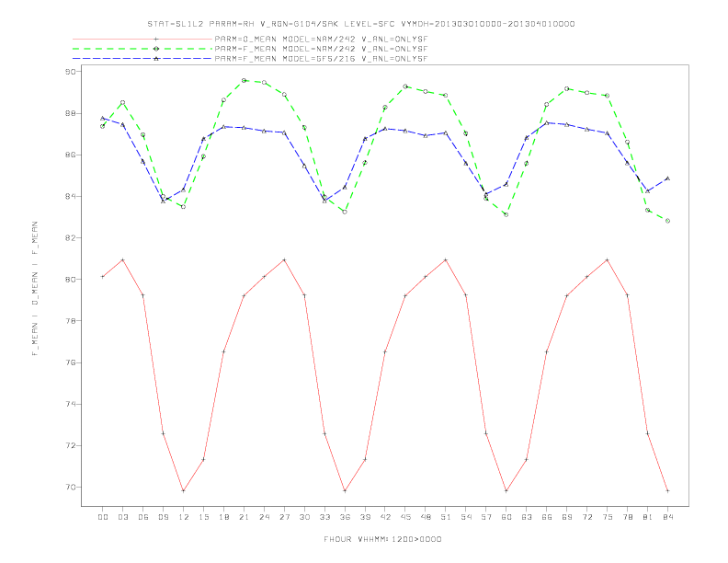Click the green dashed line legend sample
Viewport: 728px width, 563px height.
pyautogui.click(x=142, y=49)
